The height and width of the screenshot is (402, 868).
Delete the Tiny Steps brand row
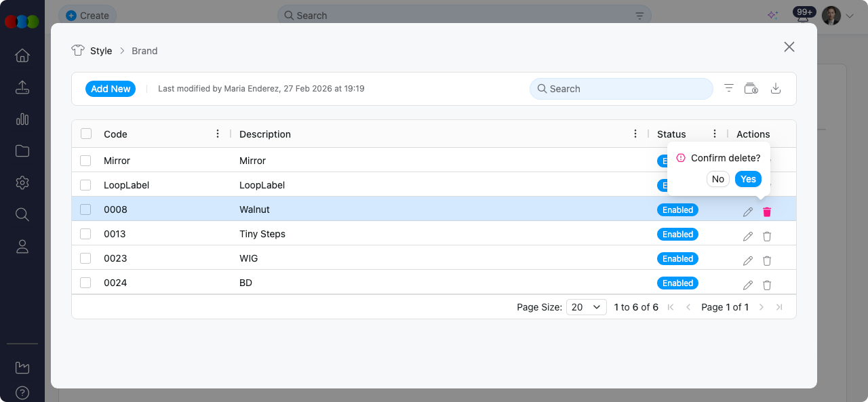(x=767, y=237)
